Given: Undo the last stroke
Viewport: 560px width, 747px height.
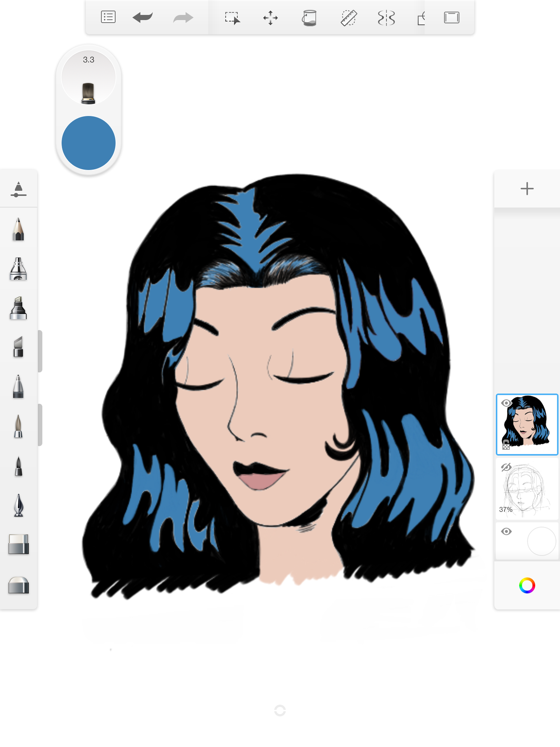Looking at the screenshot, I should pos(142,18).
